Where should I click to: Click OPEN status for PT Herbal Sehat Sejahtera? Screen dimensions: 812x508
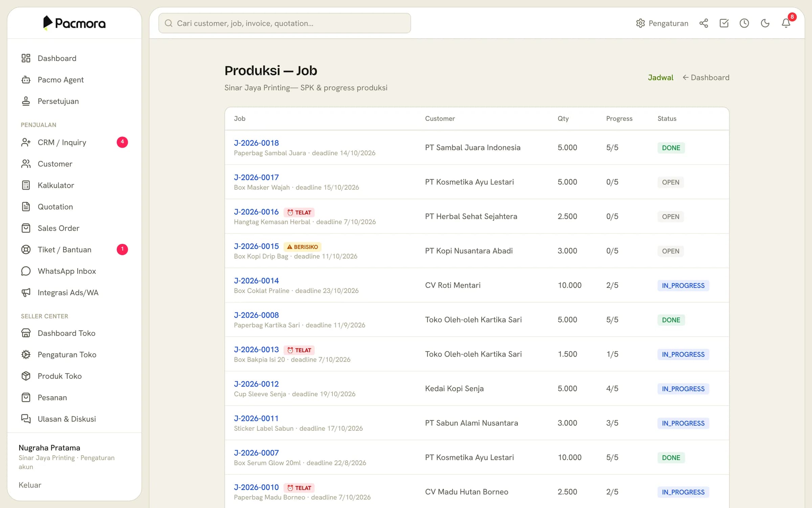point(670,216)
